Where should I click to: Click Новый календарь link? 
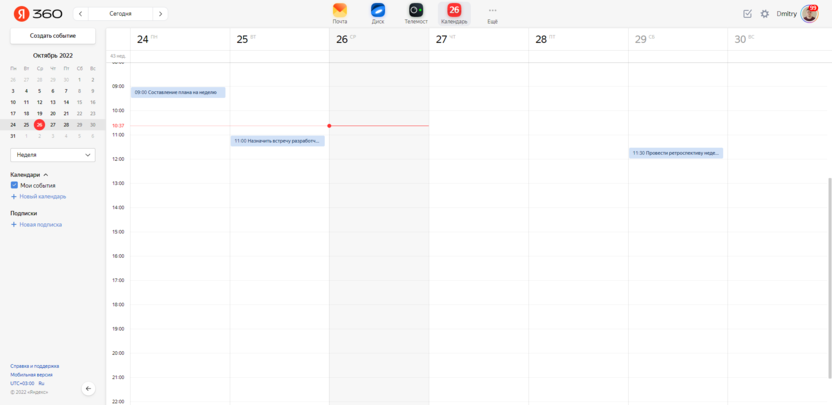tap(42, 196)
